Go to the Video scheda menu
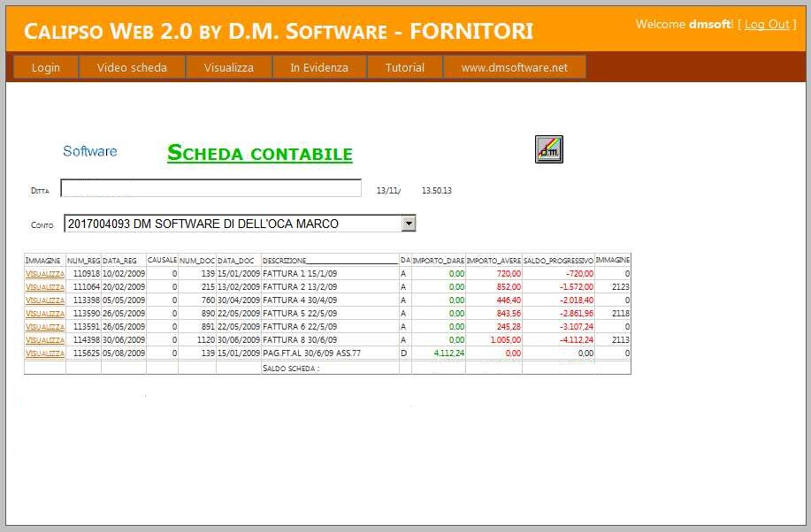The image size is (811, 532). tap(132, 68)
